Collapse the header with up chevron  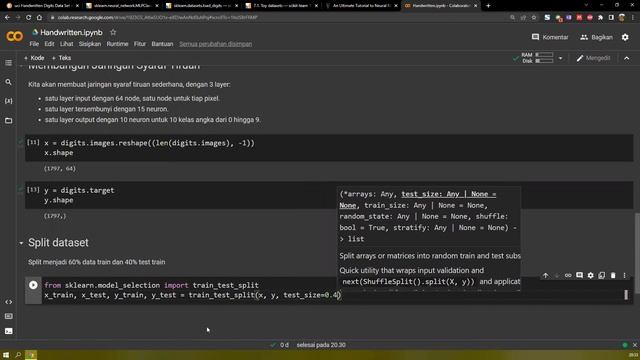tap(627, 58)
